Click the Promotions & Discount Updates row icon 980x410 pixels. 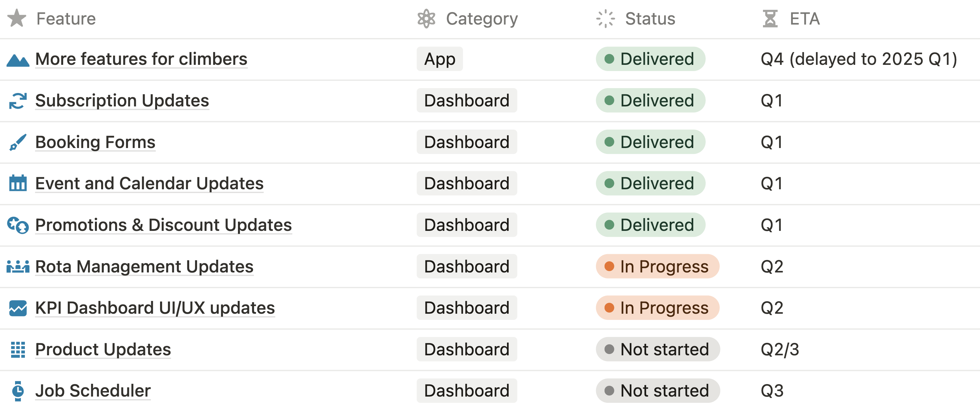pos(17,225)
